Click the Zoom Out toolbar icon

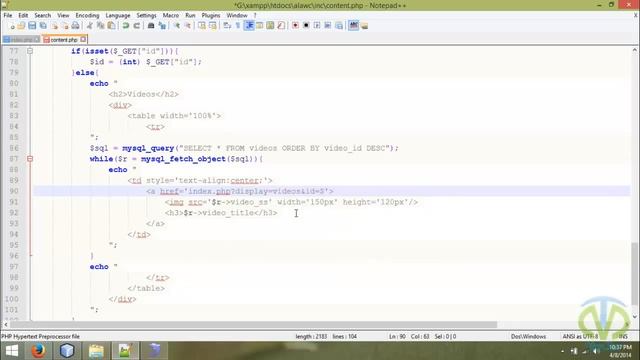coord(188,26)
